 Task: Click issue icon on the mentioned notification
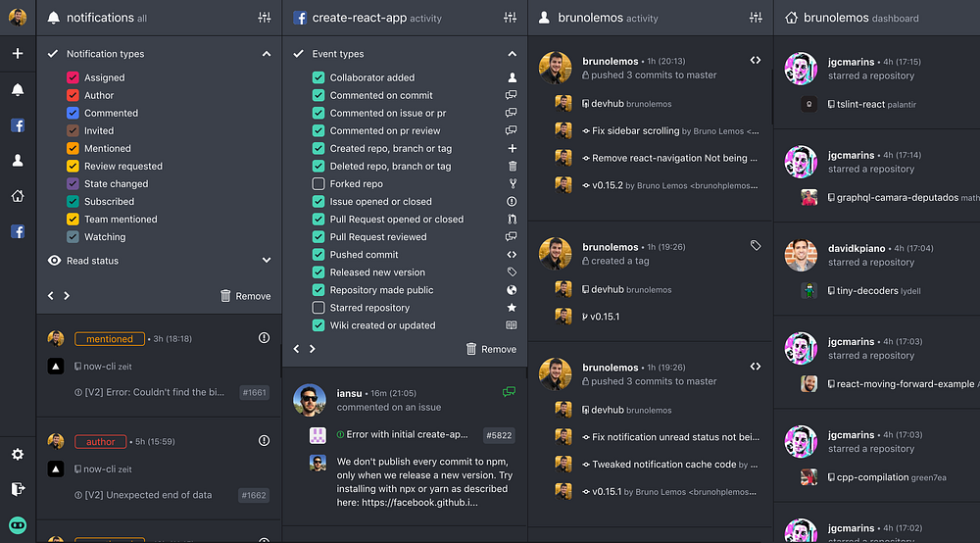[x=264, y=338]
